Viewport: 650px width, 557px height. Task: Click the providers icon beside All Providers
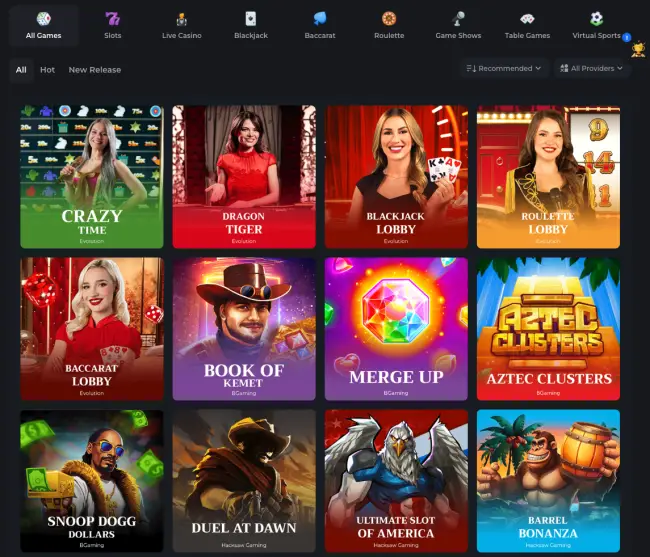(564, 68)
